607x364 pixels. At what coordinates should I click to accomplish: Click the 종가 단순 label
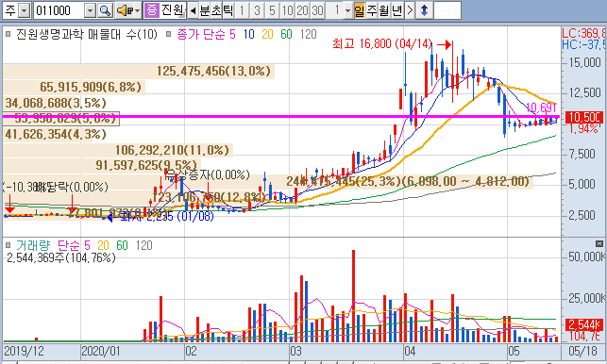tap(200, 34)
